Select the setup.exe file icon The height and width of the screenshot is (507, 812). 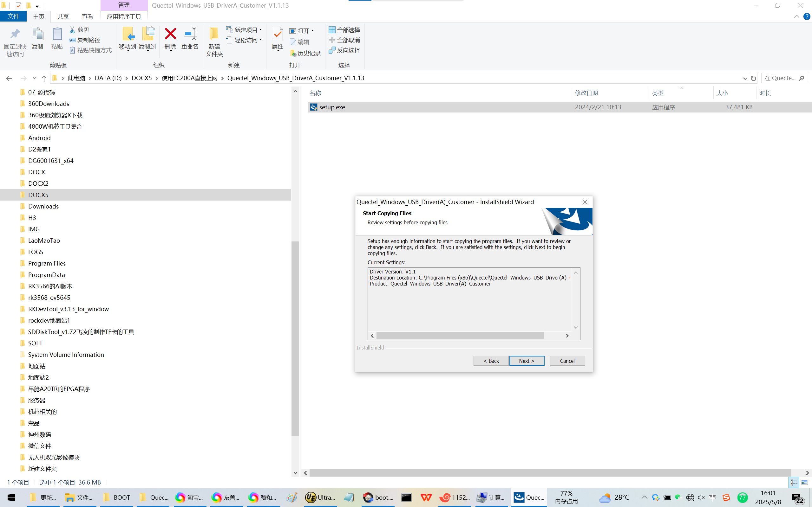tap(313, 107)
